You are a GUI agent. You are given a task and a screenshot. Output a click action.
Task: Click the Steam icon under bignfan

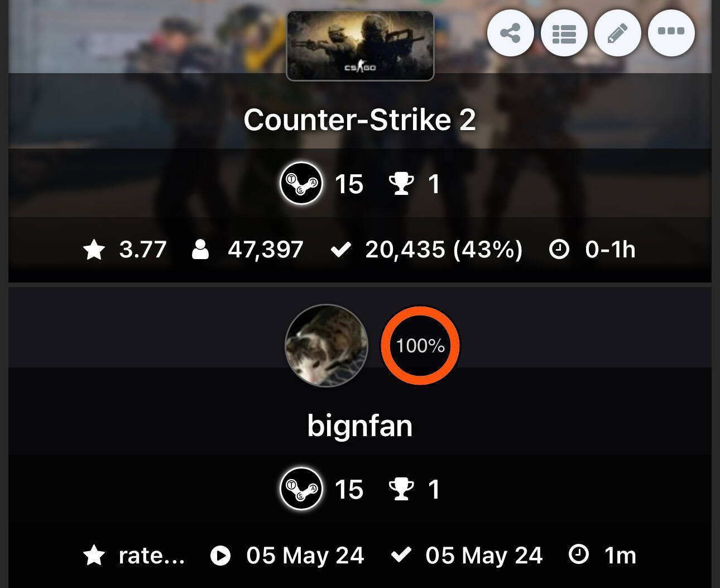click(301, 489)
